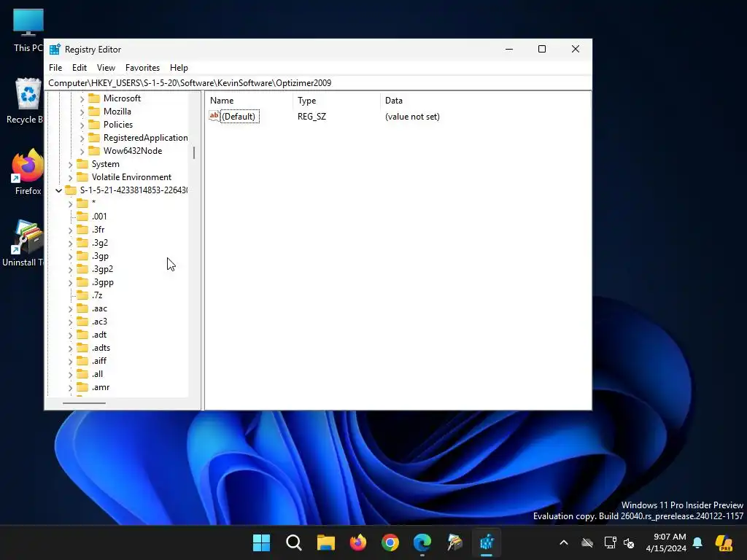Screen dimensions: 747x560
Task: Open the View menu
Action: [106, 68]
